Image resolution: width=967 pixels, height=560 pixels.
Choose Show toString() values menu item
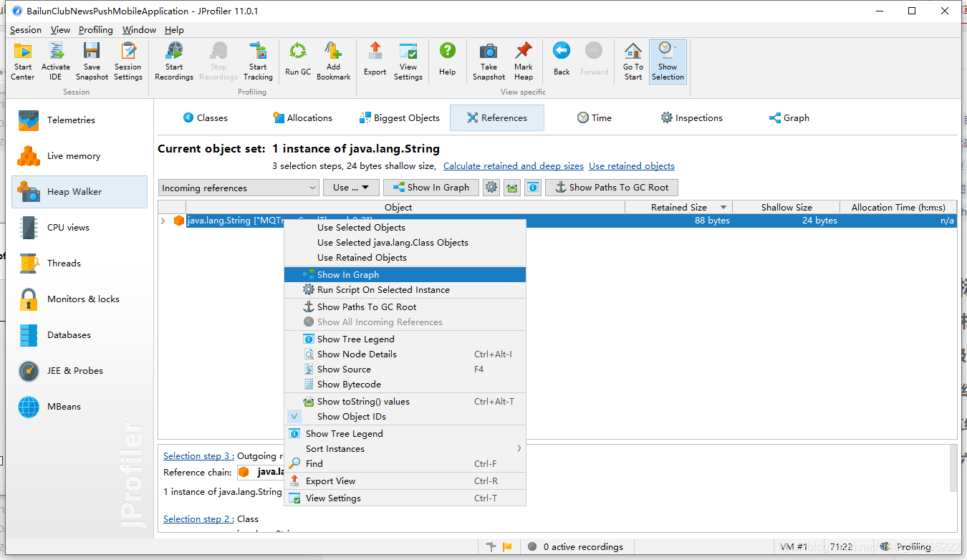tap(405, 401)
